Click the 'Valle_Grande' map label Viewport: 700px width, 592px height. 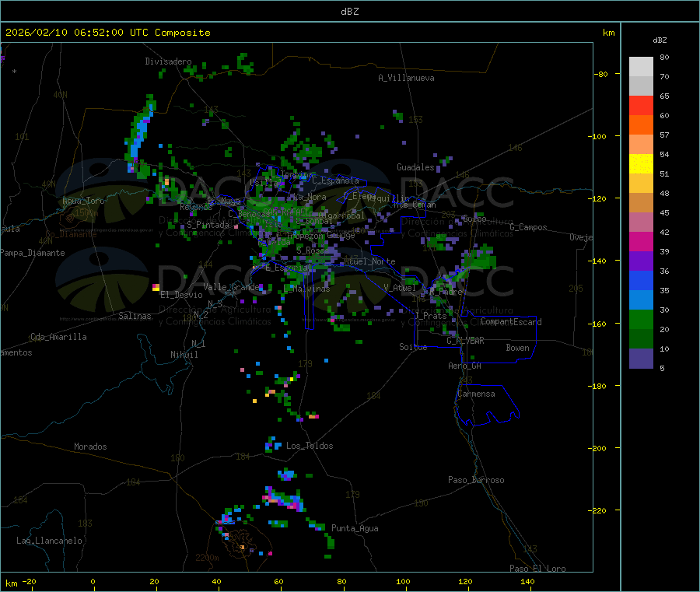pos(231,287)
